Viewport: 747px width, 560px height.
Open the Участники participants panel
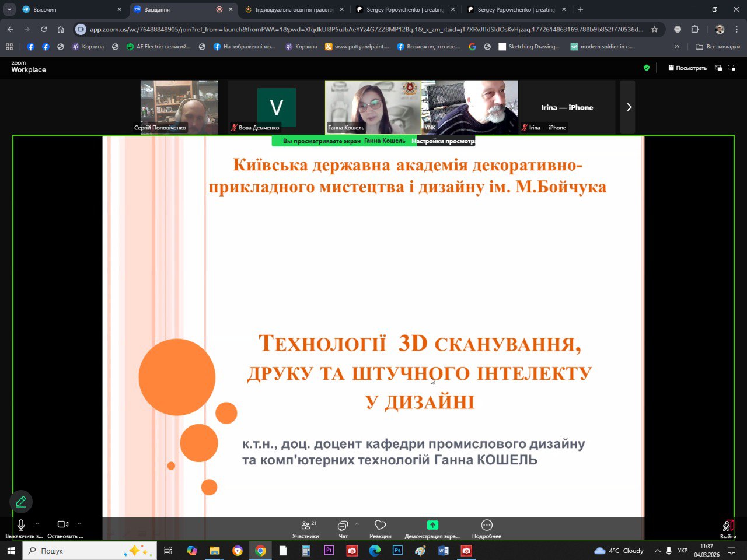(x=306, y=528)
